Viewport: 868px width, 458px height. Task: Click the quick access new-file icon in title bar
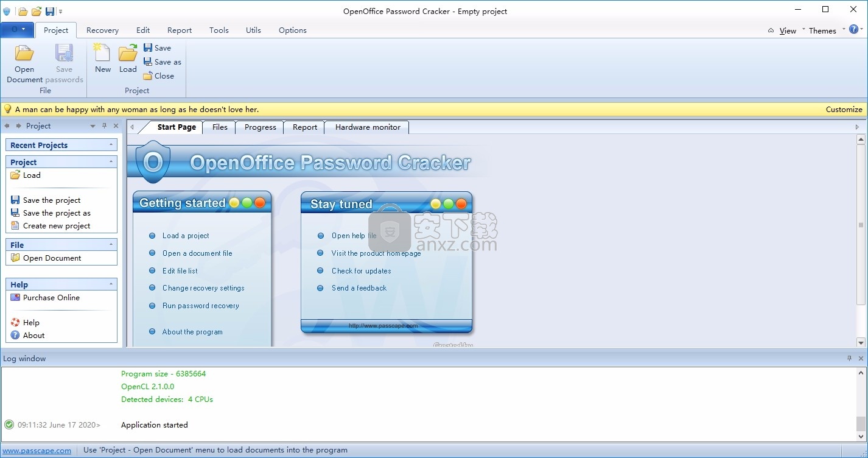tap(23, 11)
